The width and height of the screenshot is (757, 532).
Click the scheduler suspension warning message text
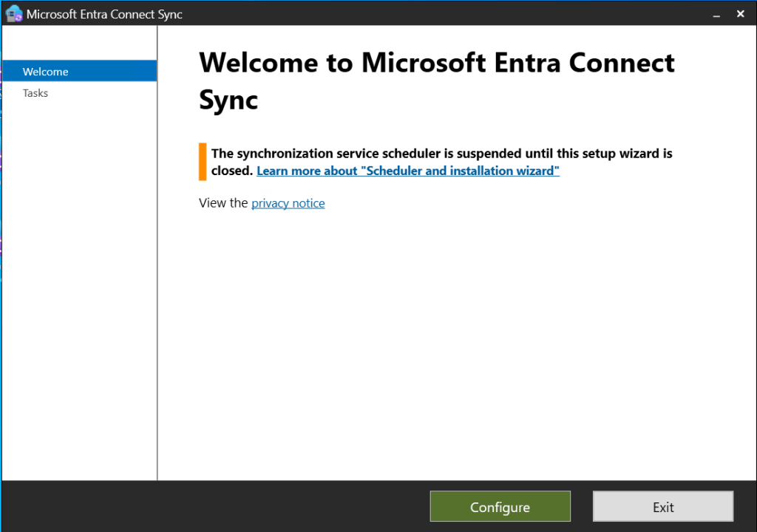[x=436, y=153]
